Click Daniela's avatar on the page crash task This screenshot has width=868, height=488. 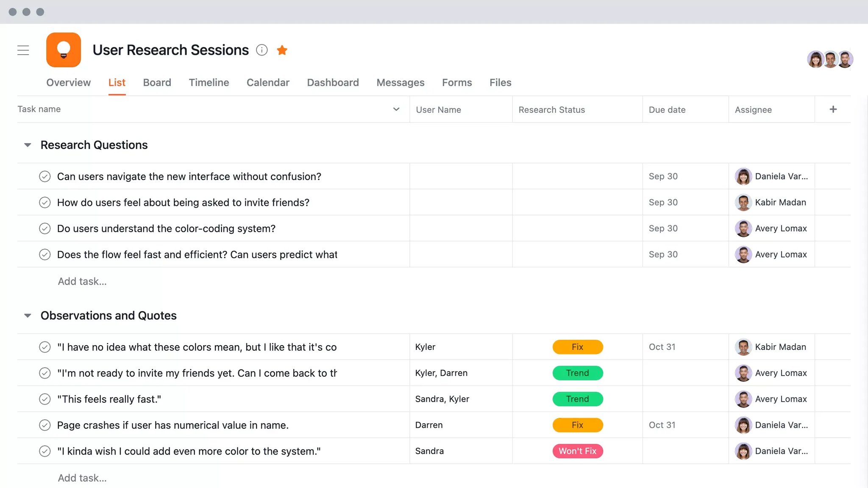pyautogui.click(x=743, y=425)
